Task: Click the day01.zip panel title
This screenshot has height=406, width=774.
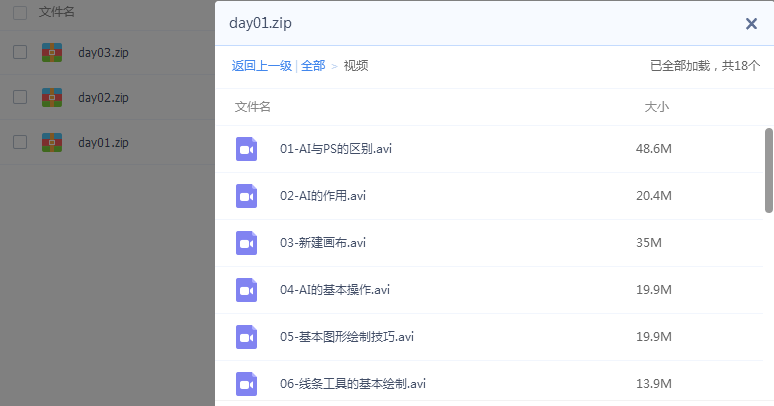Action: [x=260, y=23]
